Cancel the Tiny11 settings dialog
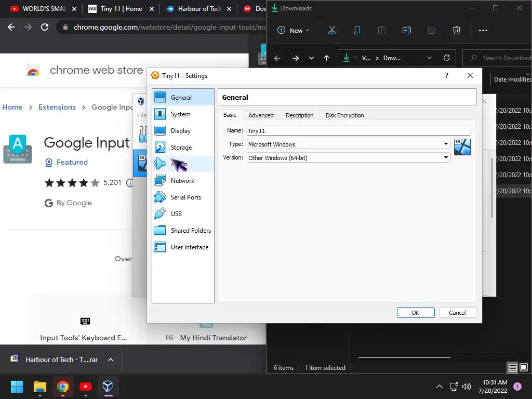 point(457,312)
